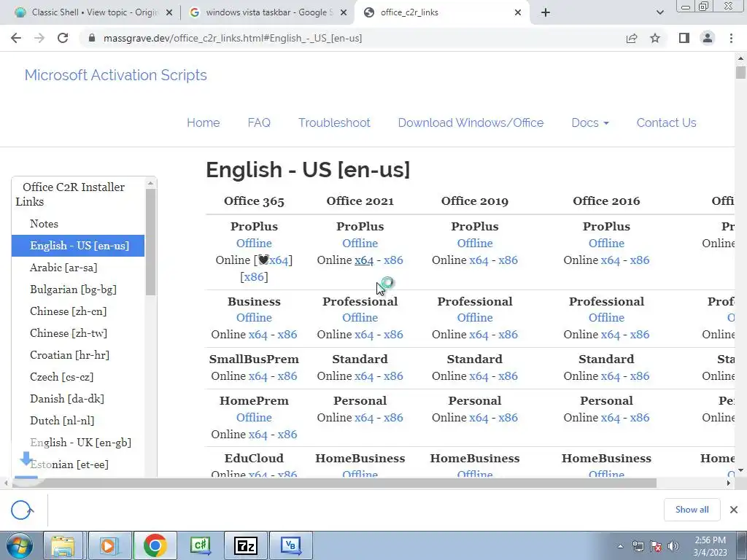Close the downloads bar

(x=734, y=510)
